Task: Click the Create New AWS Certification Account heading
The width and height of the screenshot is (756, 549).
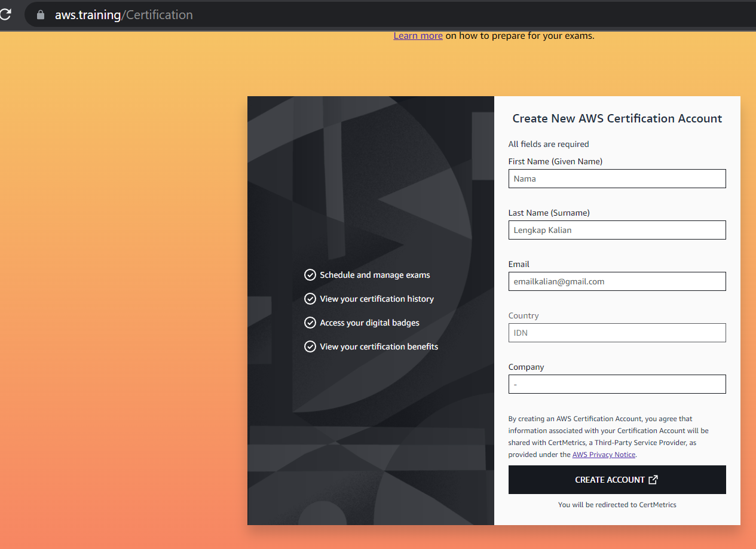Action: pyautogui.click(x=617, y=118)
